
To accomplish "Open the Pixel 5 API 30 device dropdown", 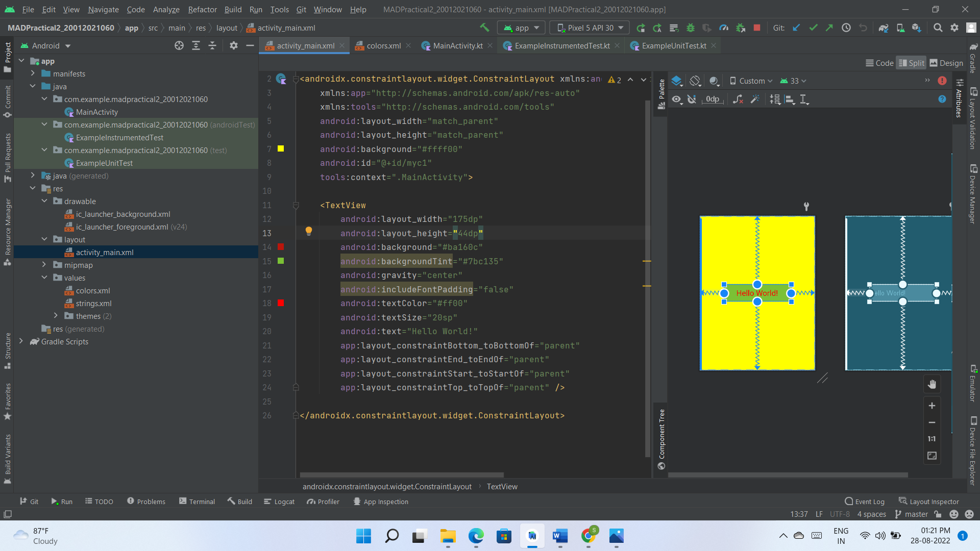I will point(589,28).
